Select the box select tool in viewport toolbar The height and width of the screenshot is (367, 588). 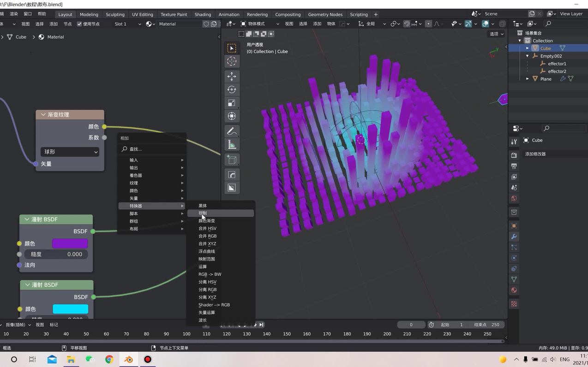232,48
